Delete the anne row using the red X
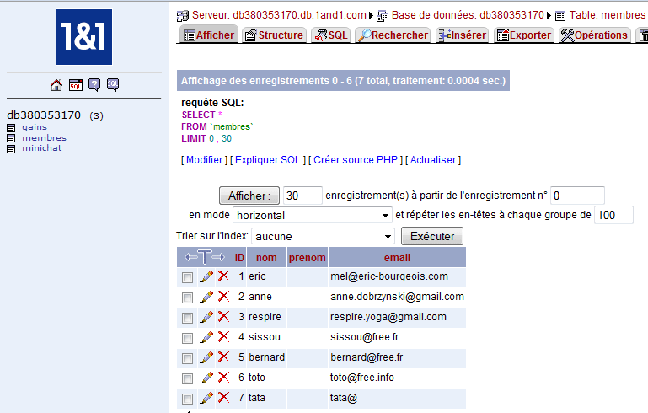The width and height of the screenshot is (648, 413). (x=223, y=297)
